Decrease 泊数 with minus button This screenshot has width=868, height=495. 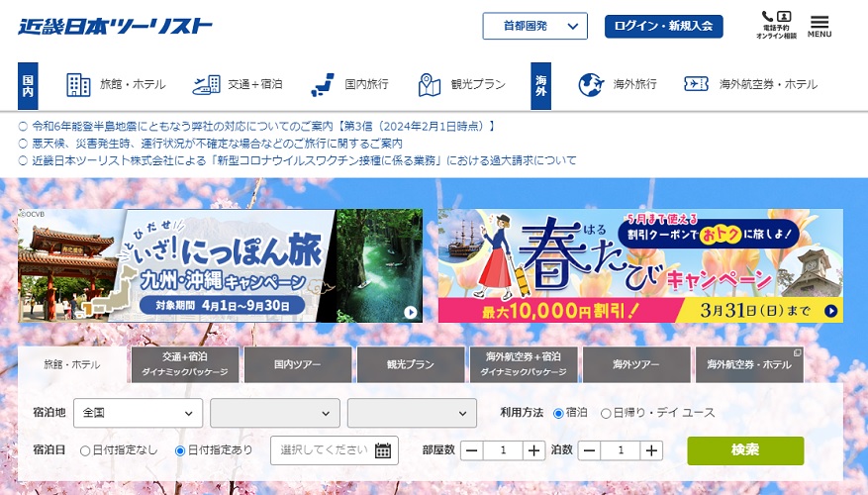[x=589, y=450]
